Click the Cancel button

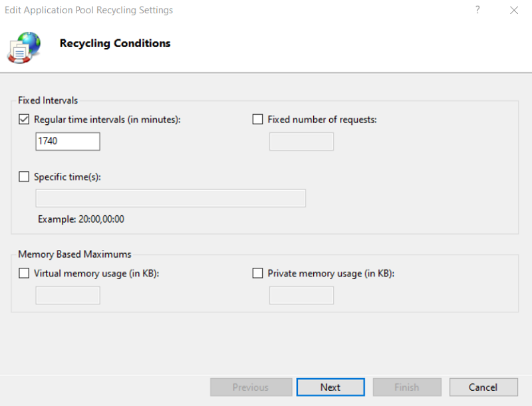pos(483,387)
